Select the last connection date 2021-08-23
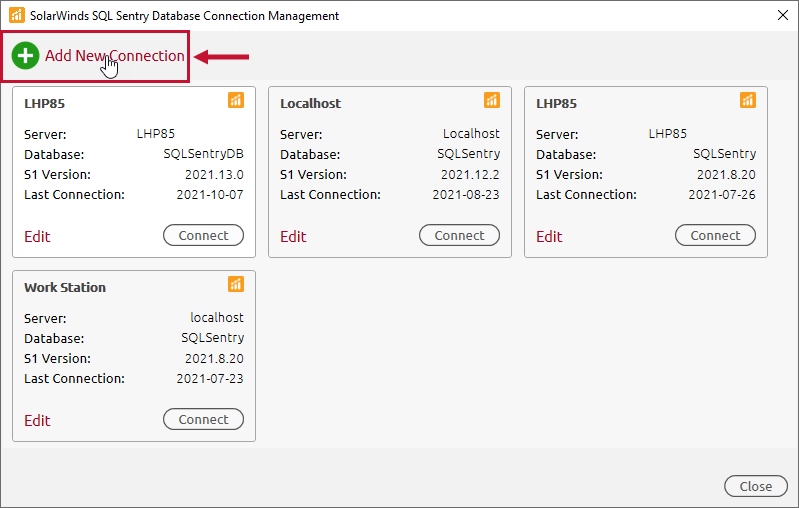Viewport: 799px width, 508px height. [x=466, y=195]
